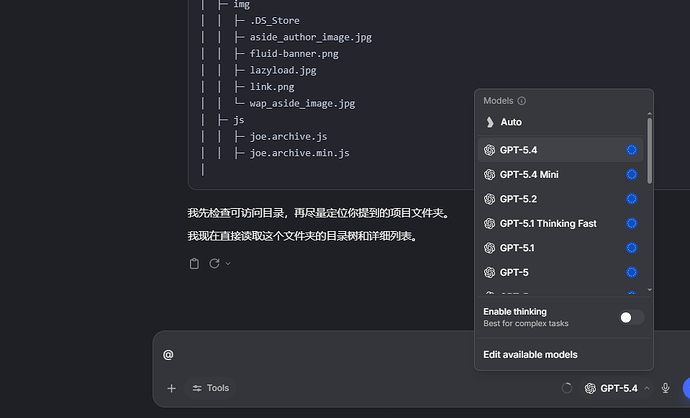Click blue badge icon on GPT-5.4 row
This screenshot has height=418, width=690.
(631, 150)
